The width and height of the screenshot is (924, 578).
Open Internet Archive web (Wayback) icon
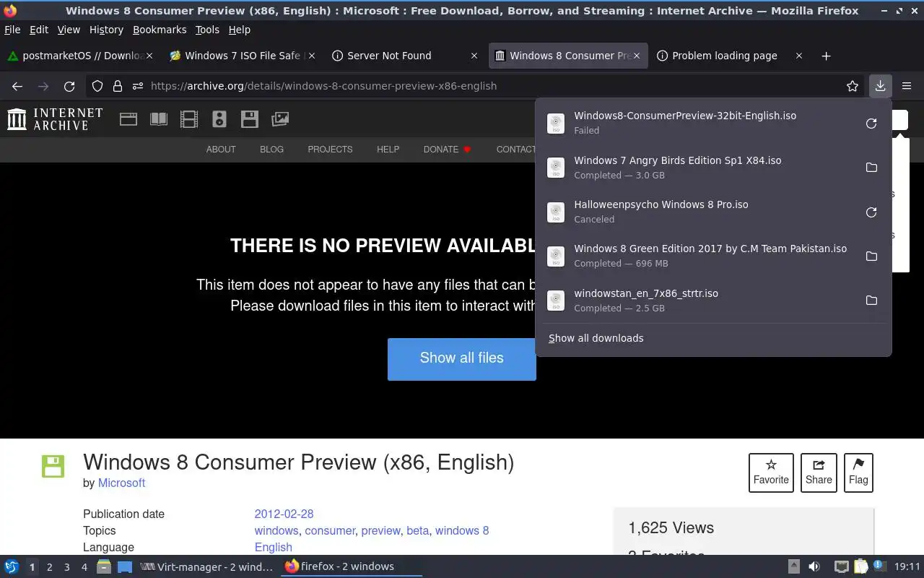[x=128, y=119]
